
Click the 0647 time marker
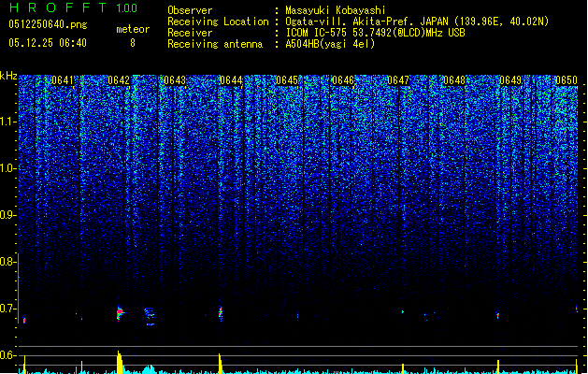click(398, 80)
